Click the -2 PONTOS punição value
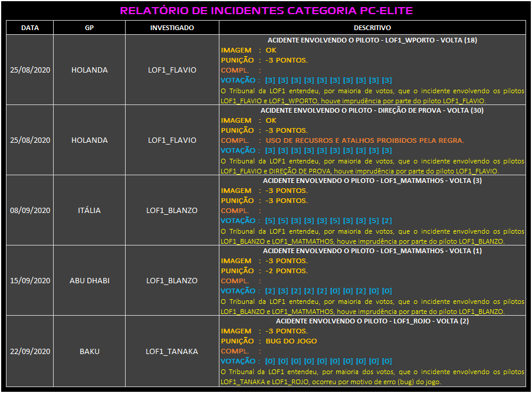Image resolution: width=532 pixels, height=393 pixels. coord(287,271)
